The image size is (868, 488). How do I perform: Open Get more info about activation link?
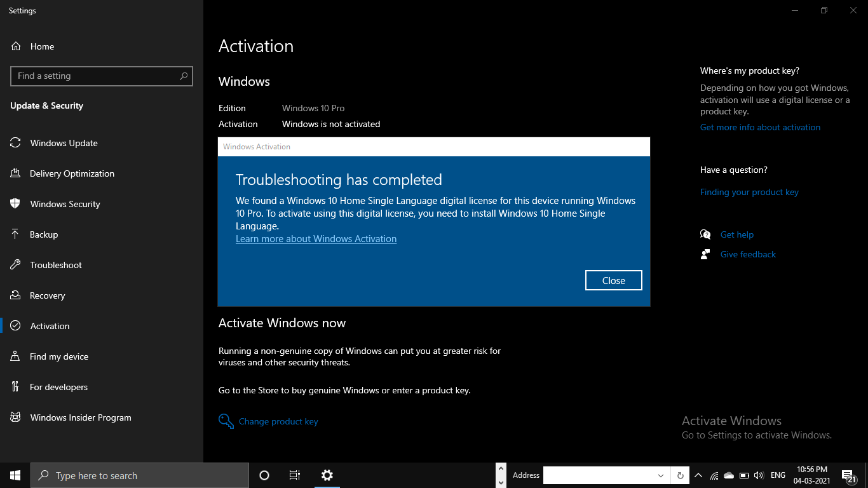760,127
